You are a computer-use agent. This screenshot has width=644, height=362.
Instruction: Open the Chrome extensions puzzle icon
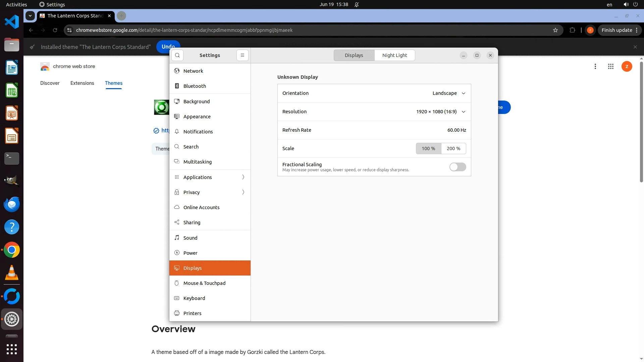pos(572,30)
